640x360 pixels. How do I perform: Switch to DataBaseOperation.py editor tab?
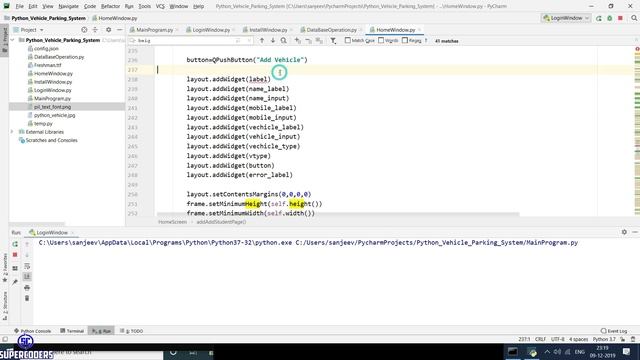point(331,30)
